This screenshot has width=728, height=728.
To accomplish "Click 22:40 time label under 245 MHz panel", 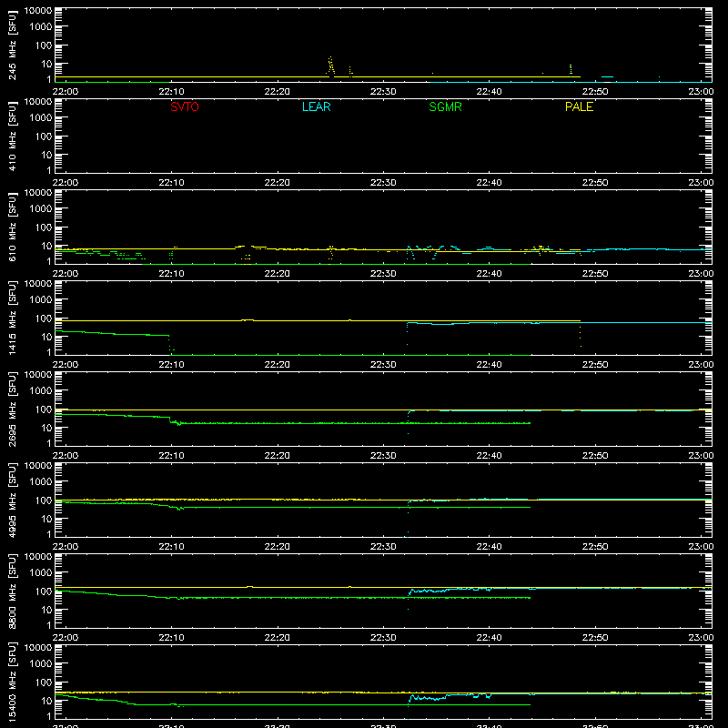I will click(489, 92).
